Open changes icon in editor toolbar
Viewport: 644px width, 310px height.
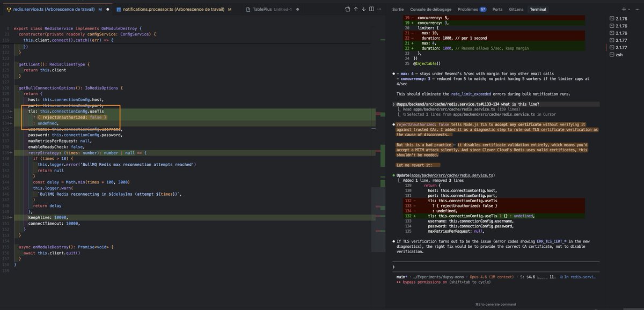(x=347, y=9)
